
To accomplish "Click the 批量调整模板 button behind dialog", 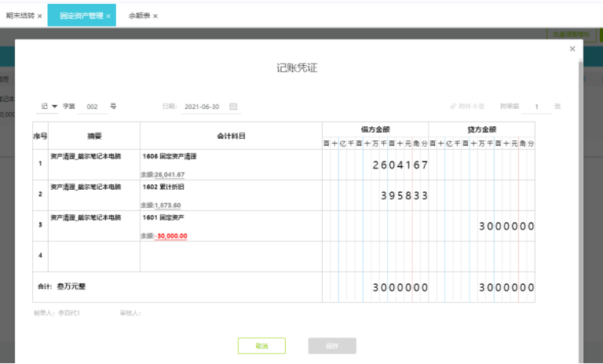I will coord(572,35).
